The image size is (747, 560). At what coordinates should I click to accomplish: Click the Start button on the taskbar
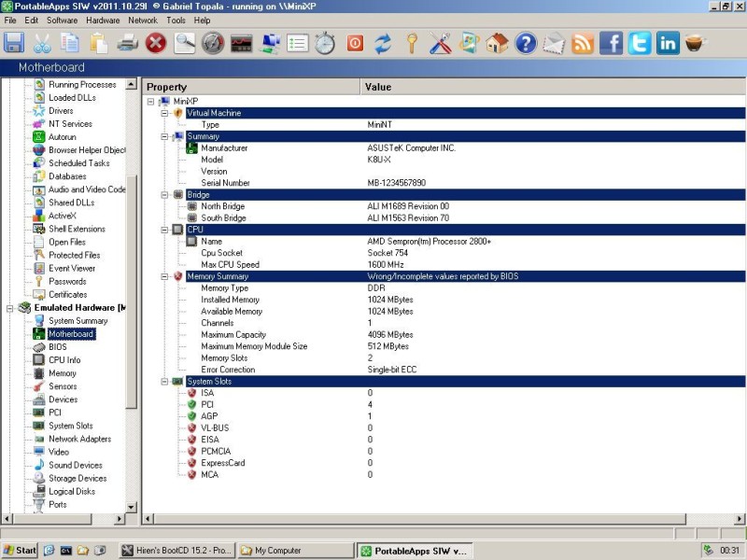19,551
